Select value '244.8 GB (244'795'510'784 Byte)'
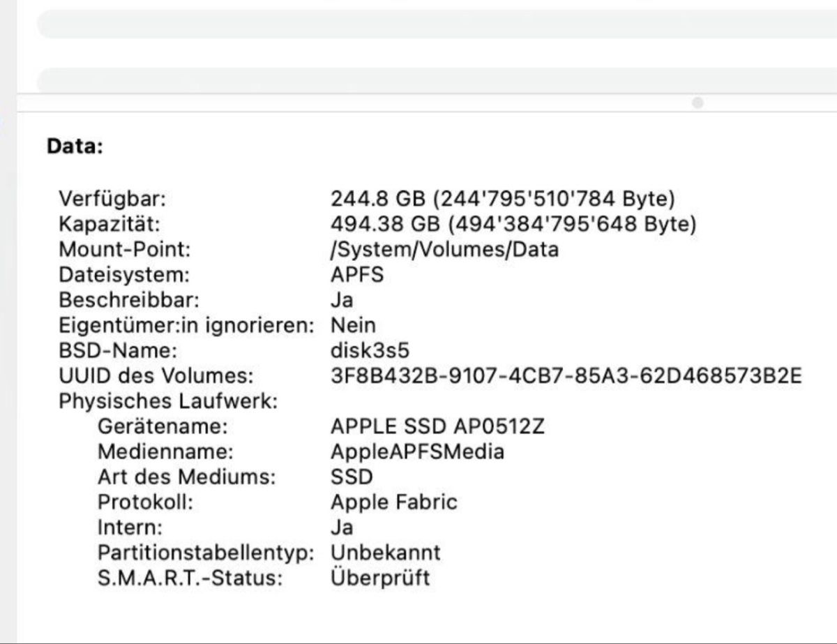 coord(503,200)
